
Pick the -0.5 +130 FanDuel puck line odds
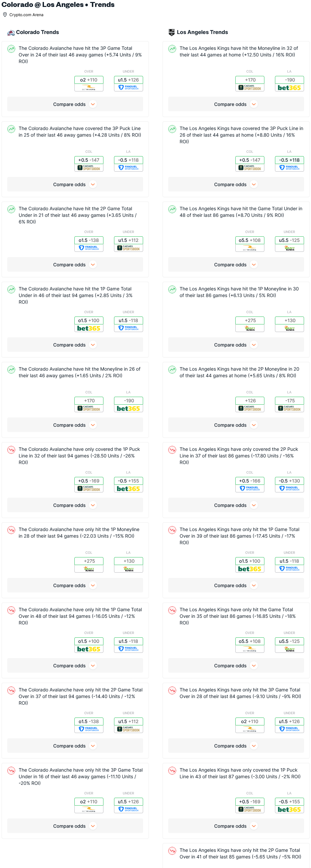click(290, 484)
